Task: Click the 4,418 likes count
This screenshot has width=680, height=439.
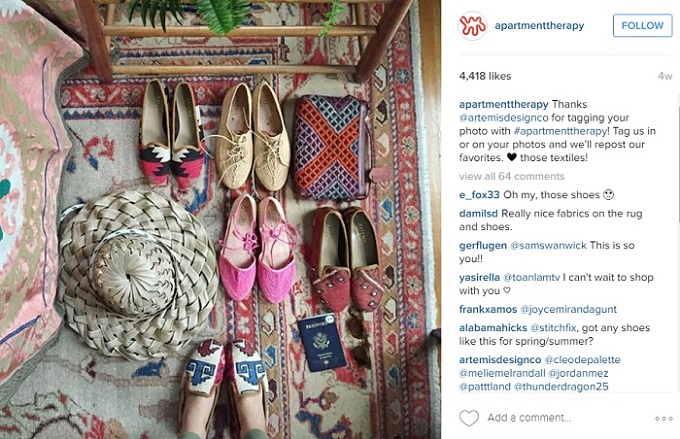Action: (x=485, y=76)
